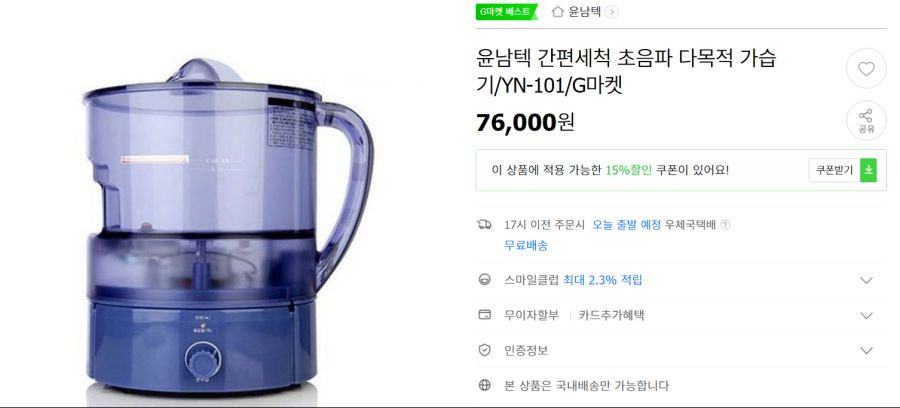Image resolution: width=900 pixels, height=408 pixels.
Task: Open the seller arrow next to 윤남텍
Action: pos(612,12)
